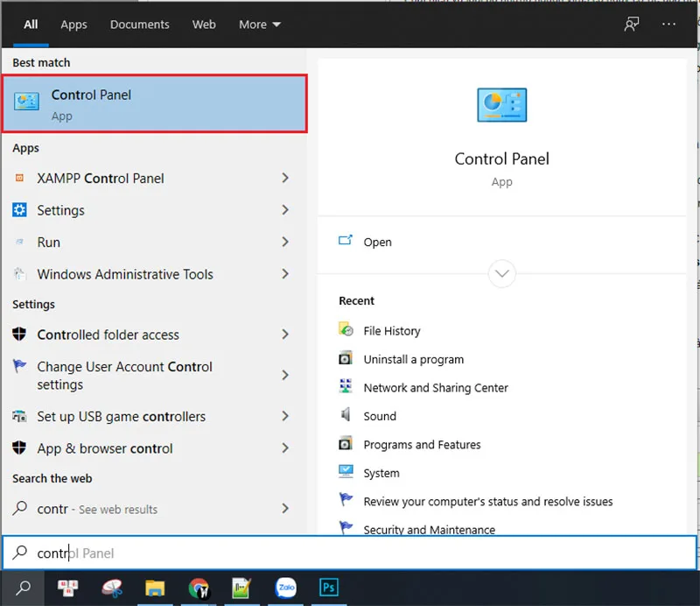Open Review your computer's status and resolve issues
Viewport: 700px width, 606px height.
pos(488,502)
